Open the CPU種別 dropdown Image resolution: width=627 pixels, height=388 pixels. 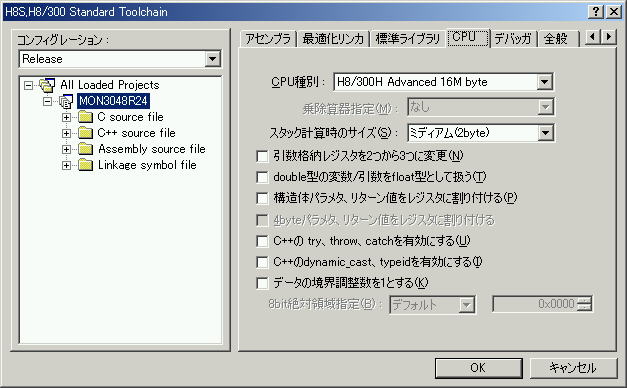[x=544, y=82]
